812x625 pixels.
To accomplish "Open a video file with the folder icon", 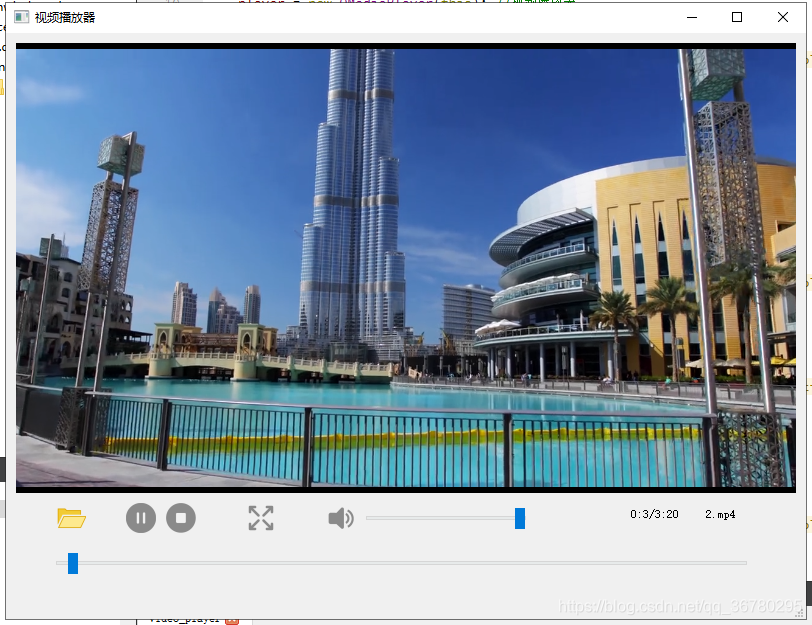I will pos(71,518).
